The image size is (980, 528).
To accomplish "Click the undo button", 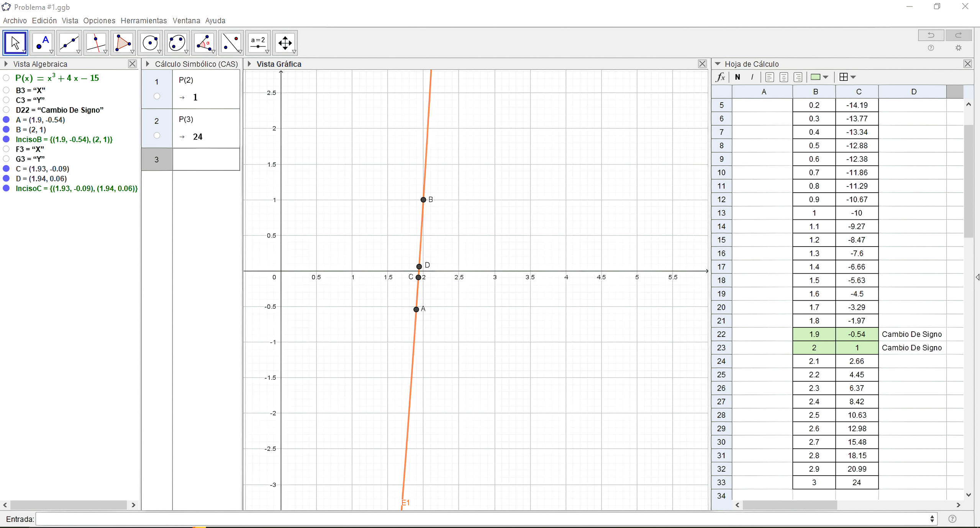I will 931,35.
